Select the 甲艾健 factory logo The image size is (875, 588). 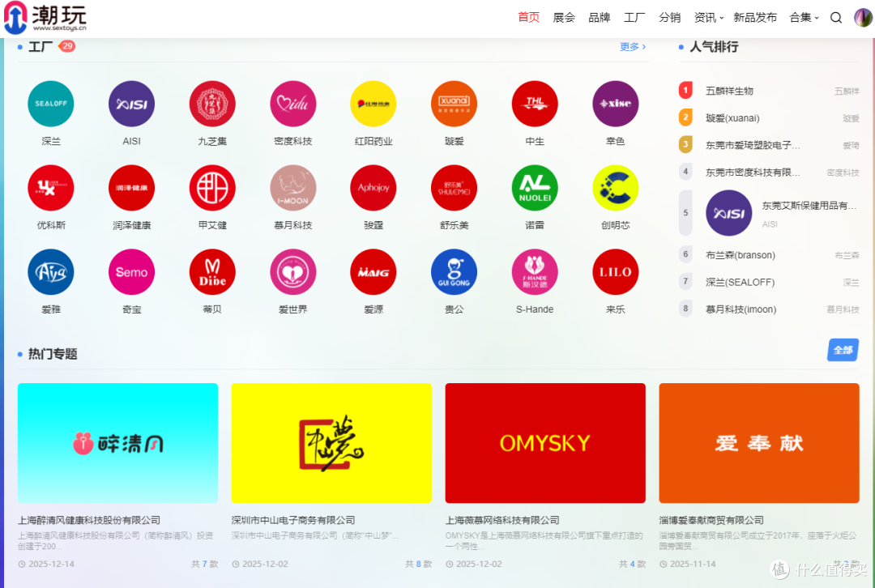point(212,188)
